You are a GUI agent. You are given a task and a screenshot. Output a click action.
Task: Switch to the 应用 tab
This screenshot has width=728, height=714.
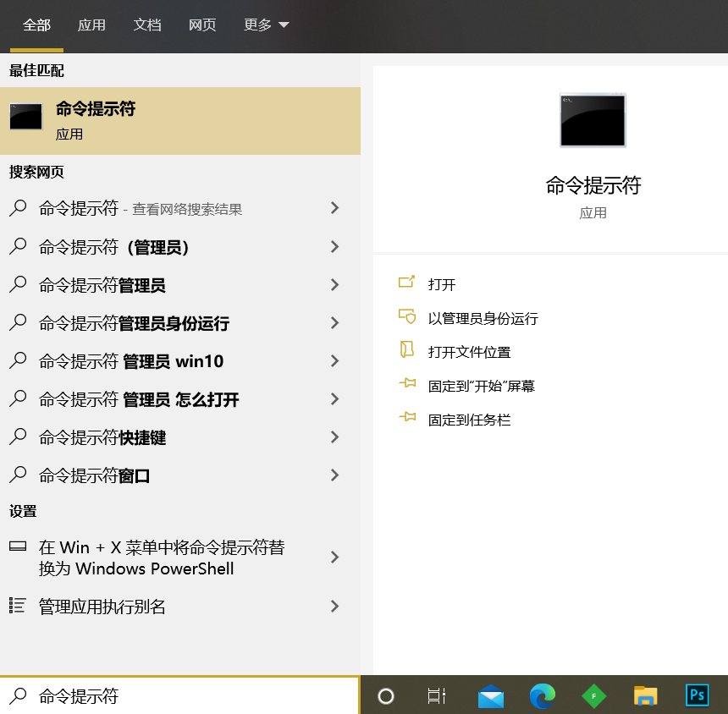[91, 25]
